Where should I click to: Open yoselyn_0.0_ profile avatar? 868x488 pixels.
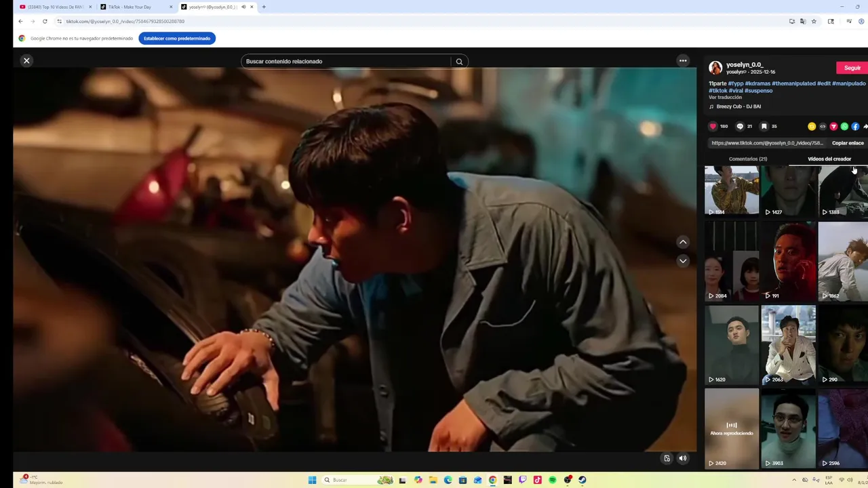(715, 68)
